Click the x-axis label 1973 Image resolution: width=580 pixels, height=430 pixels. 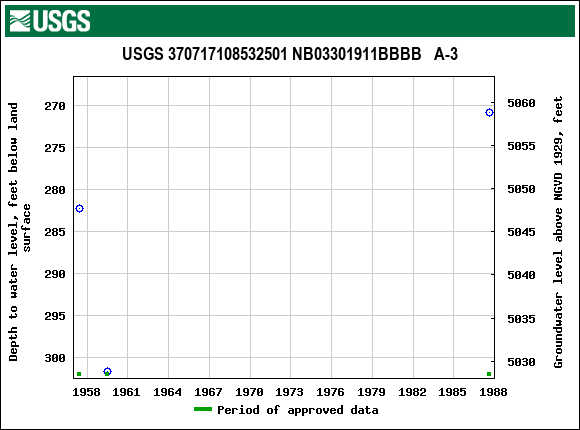click(x=289, y=392)
